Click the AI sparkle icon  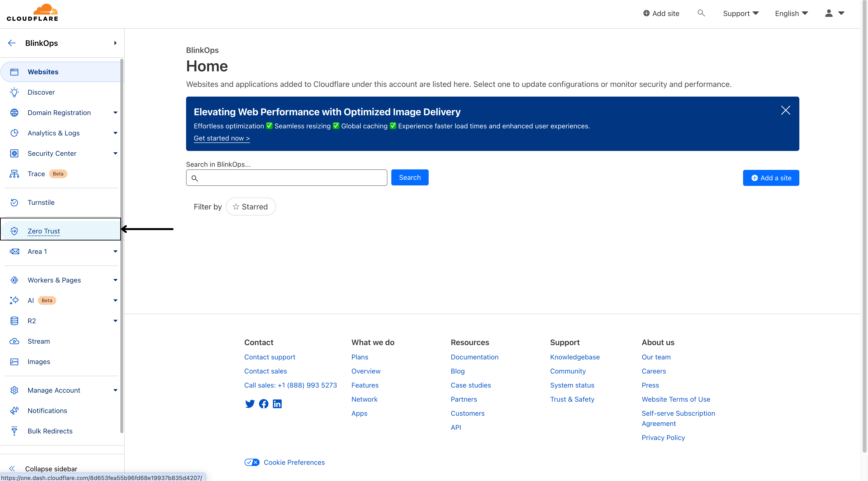[x=14, y=300]
